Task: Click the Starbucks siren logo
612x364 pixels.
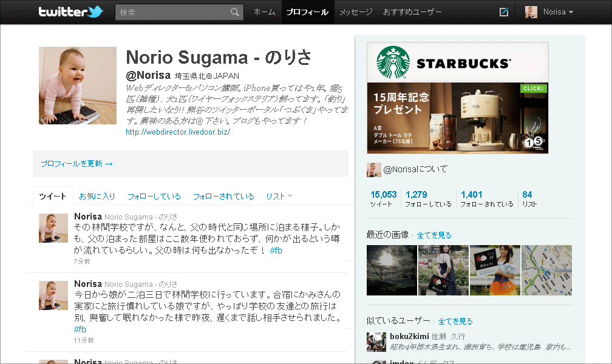Action: click(x=393, y=62)
